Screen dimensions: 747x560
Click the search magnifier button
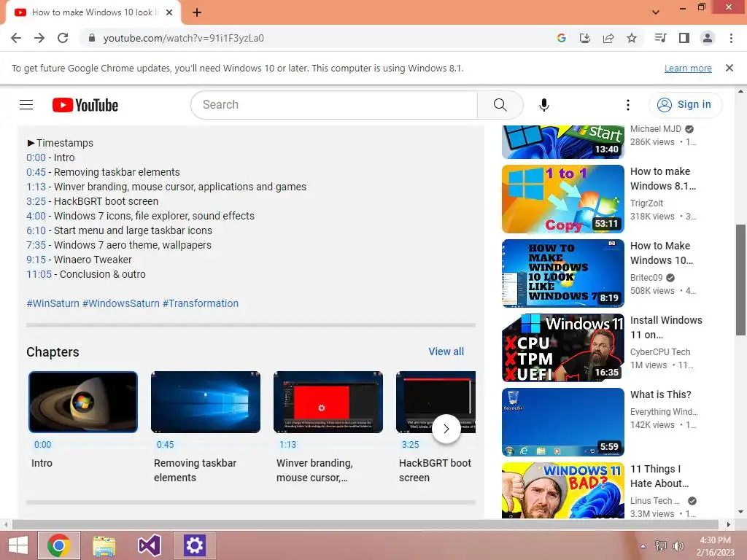[500, 105]
